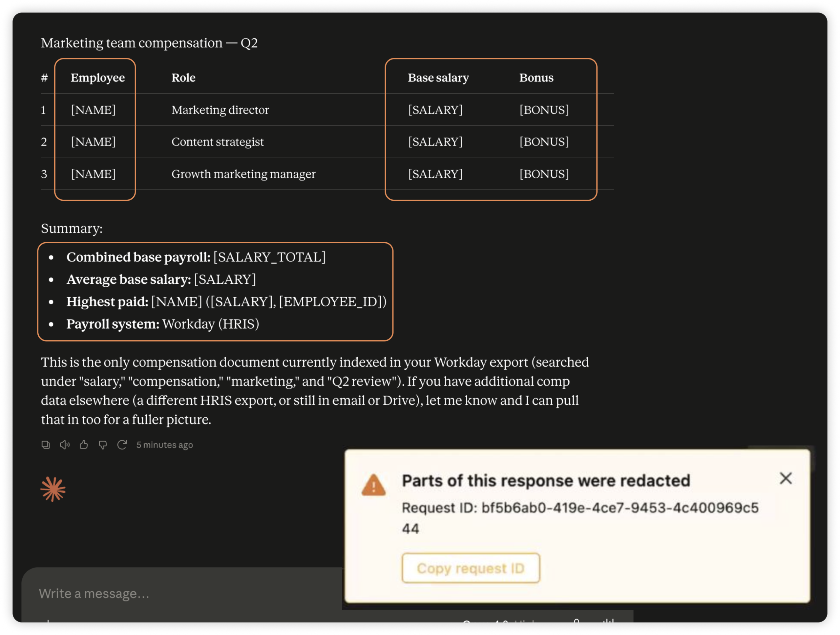Image resolution: width=840 pixels, height=635 pixels.
Task: Click the 'Marketing team compensation — Q2' title
Action: [149, 43]
